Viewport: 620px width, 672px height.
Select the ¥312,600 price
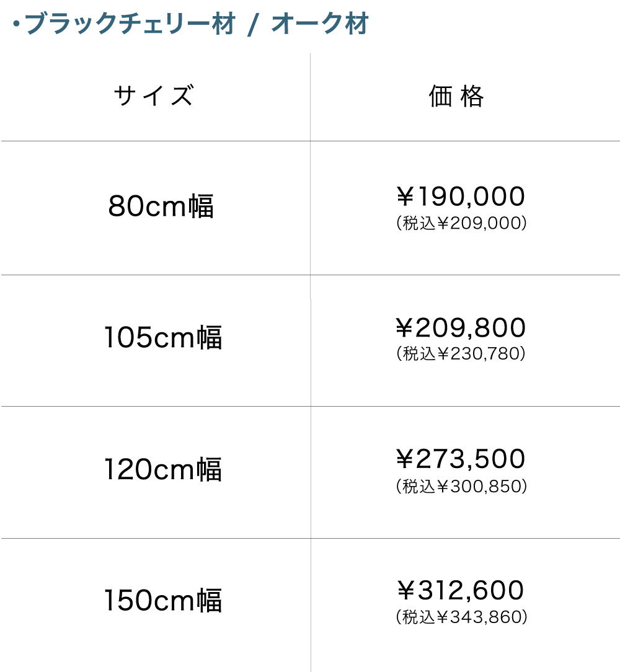point(461,591)
